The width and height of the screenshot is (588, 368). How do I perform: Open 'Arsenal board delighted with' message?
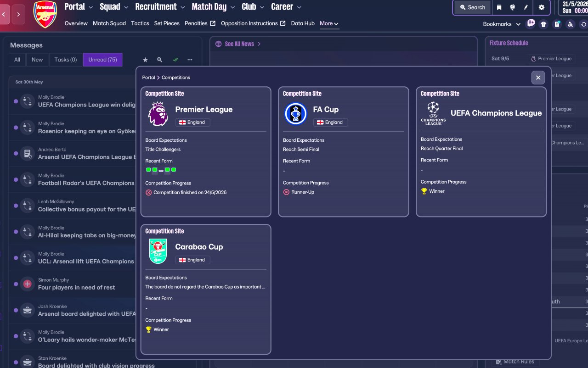point(87,314)
